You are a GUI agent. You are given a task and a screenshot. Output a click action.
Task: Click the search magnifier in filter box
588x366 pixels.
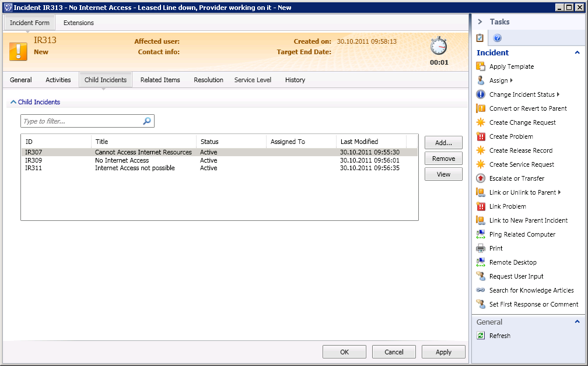click(147, 121)
